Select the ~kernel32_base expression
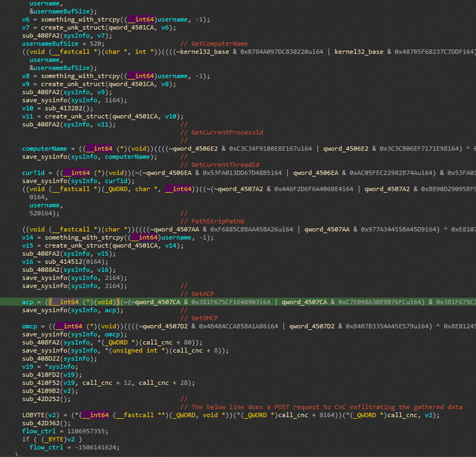Viewport: 476px width, 457px height. (x=202, y=52)
